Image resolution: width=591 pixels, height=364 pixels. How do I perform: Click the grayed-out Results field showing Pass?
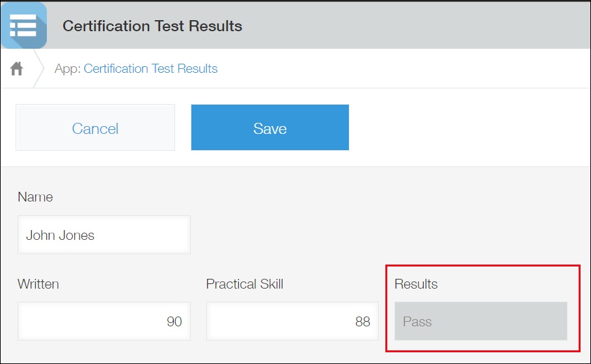[x=480, y=321]
